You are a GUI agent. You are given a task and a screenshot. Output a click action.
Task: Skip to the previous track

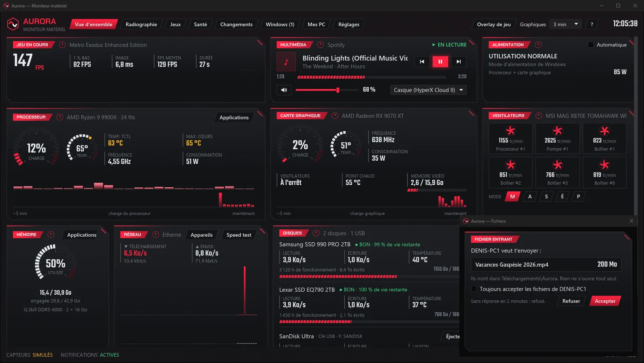(x=422, y=61)
